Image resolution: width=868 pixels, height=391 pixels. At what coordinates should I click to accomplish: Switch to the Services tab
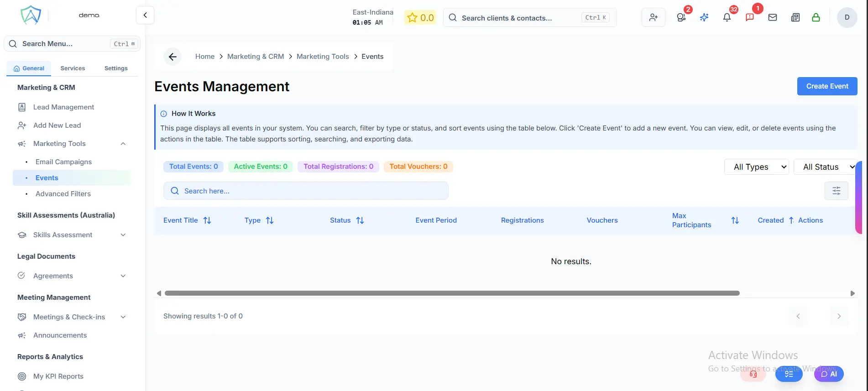pyautogui.click(x=73, y=68)
